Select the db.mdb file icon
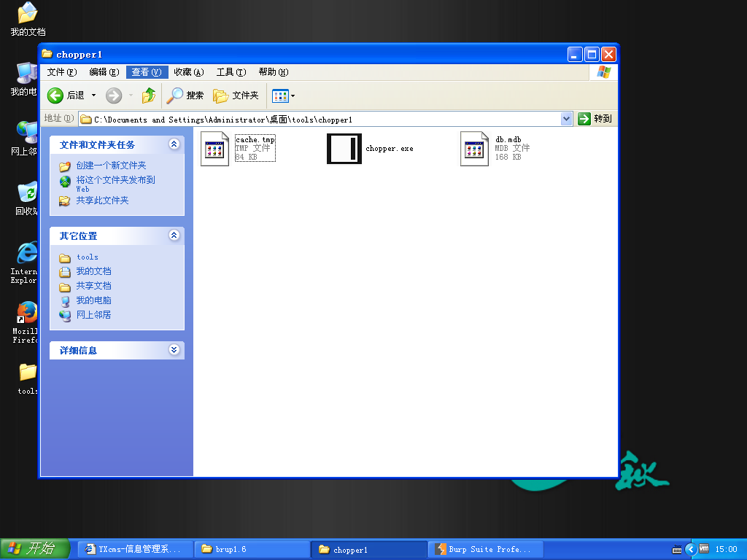Screen dimensions: 747x560 tap(474, 149)
